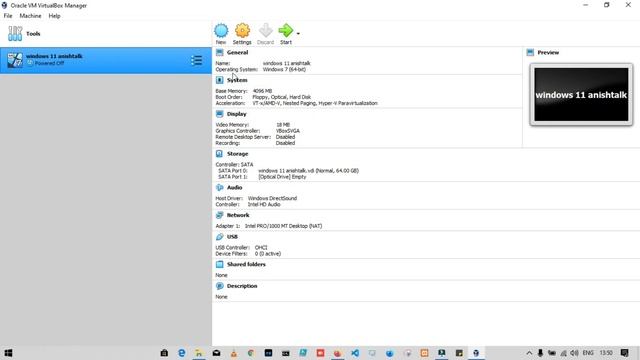
Task: Show hidden system tray icons chevron
Action: pos(529,353)
